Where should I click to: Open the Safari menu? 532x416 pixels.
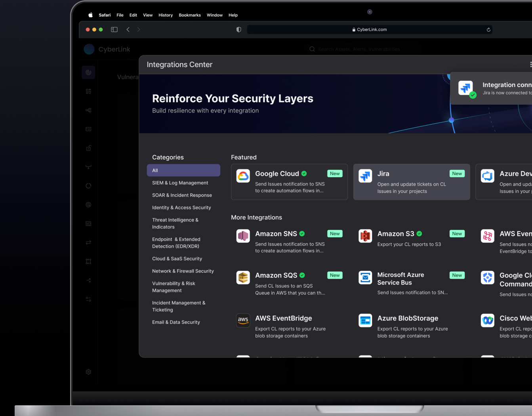[x=105, y=15]
